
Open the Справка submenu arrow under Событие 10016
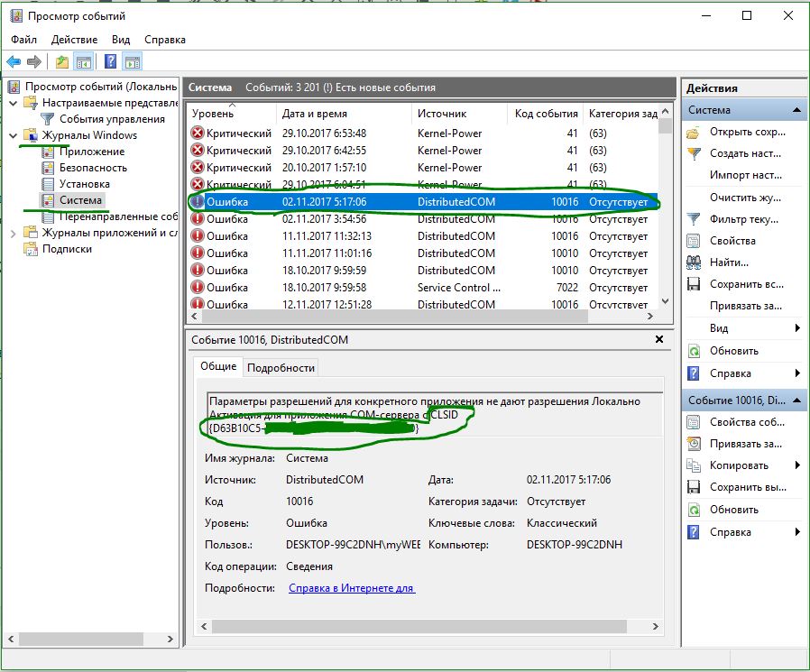[797, 531]
